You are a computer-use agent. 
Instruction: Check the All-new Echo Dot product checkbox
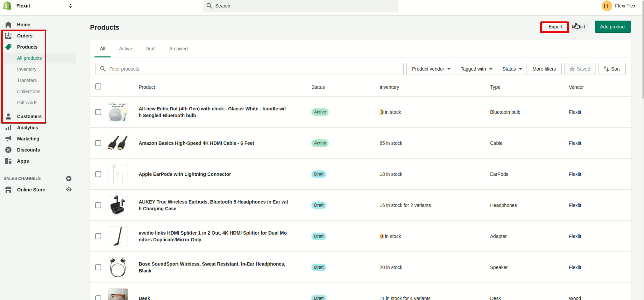(98, 112)
